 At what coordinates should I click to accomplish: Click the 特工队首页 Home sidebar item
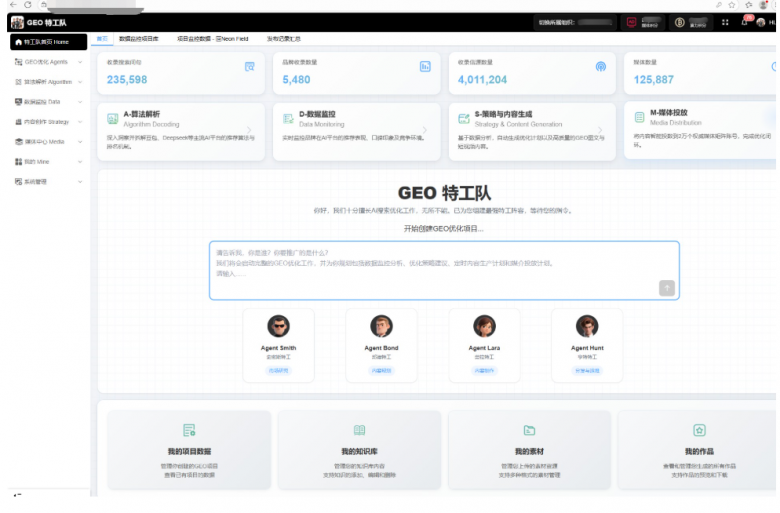pyautogui.click(x=48, y=42)
